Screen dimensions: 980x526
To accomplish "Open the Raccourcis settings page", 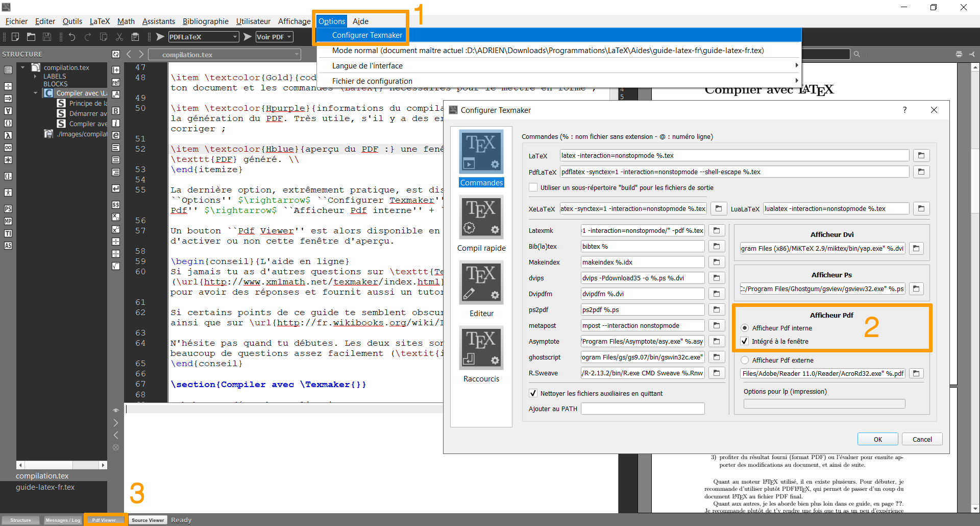I will 481,348.
